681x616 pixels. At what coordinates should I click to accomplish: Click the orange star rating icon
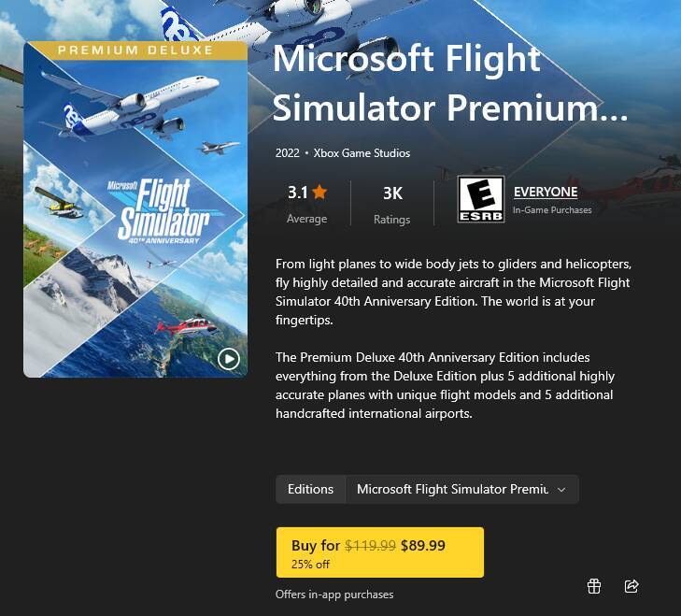319,192
